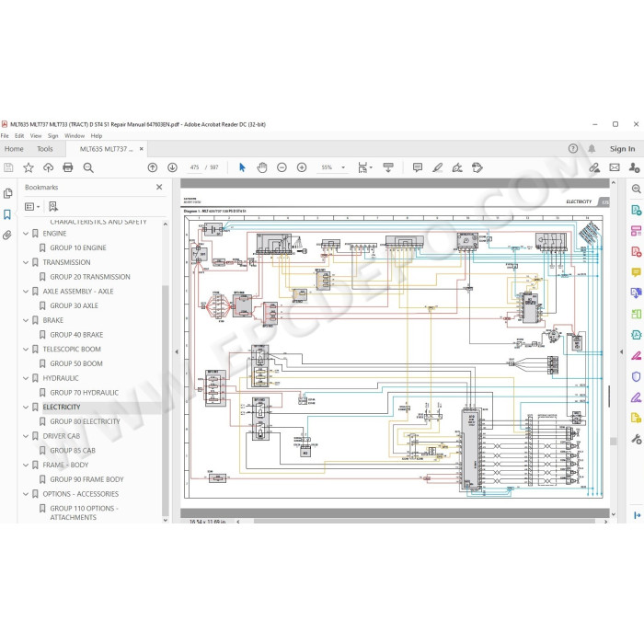
Task: Share a link to this file
Action: [594, 167]
